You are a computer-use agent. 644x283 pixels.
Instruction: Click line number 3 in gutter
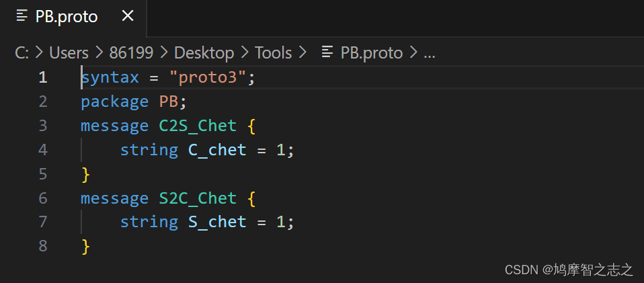pos(43,126)
